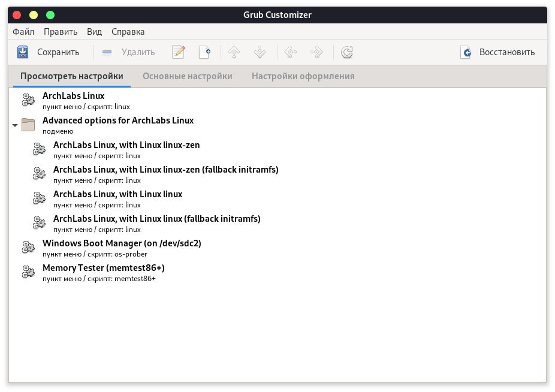Click the Advanced options folder icon

[28, 125]
